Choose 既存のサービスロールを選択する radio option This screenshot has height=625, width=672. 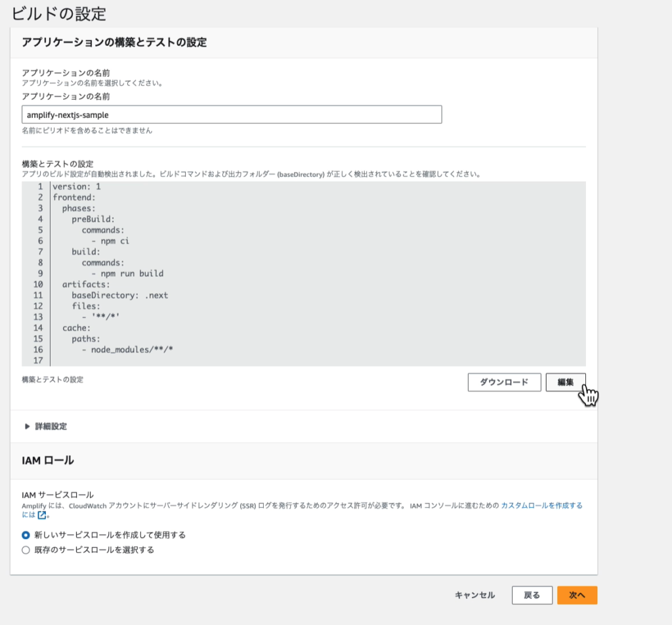pos(26,550)
